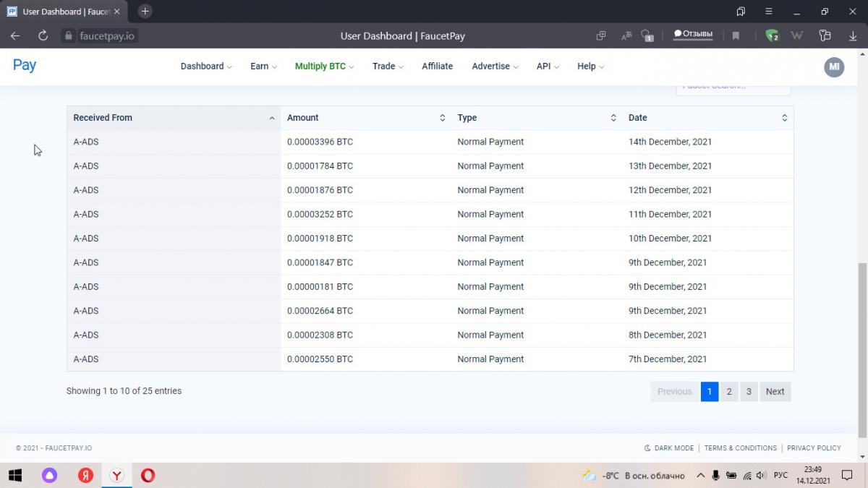Image resolution: width=868 pixels, height=488 pixels.
Task: Open the browser hamburger menu
Action: click(769, 12)
